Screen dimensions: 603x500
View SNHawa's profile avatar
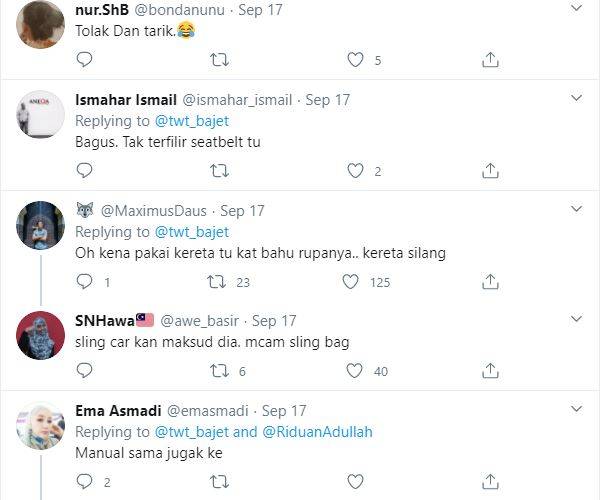41,334
